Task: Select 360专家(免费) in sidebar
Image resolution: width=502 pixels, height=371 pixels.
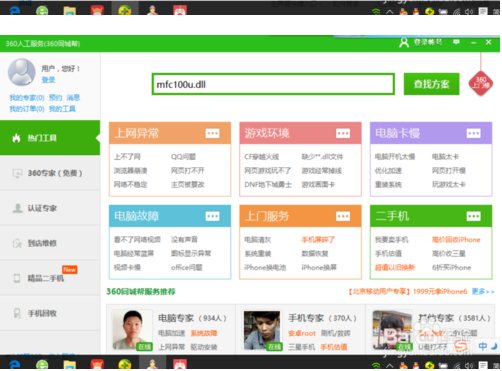Action: (50, 173)
